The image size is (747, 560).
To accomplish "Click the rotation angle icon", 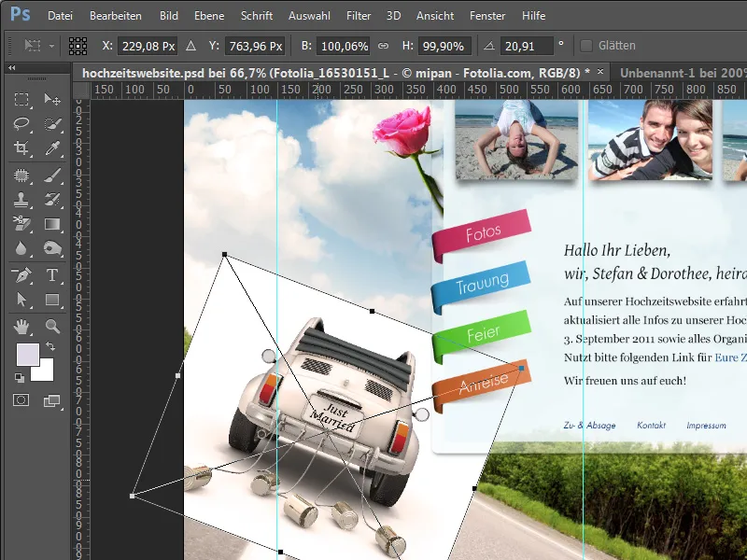I will 489,46.
